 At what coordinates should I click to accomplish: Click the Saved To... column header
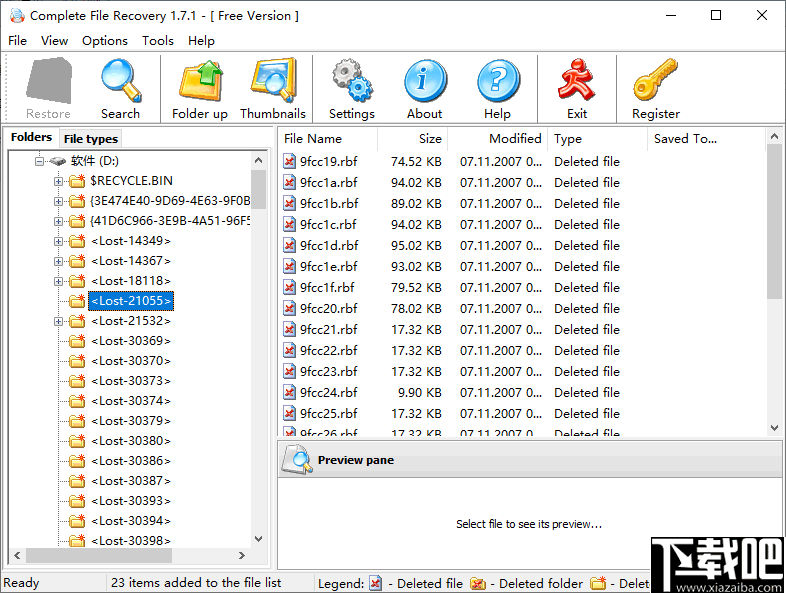click(707, 138)
